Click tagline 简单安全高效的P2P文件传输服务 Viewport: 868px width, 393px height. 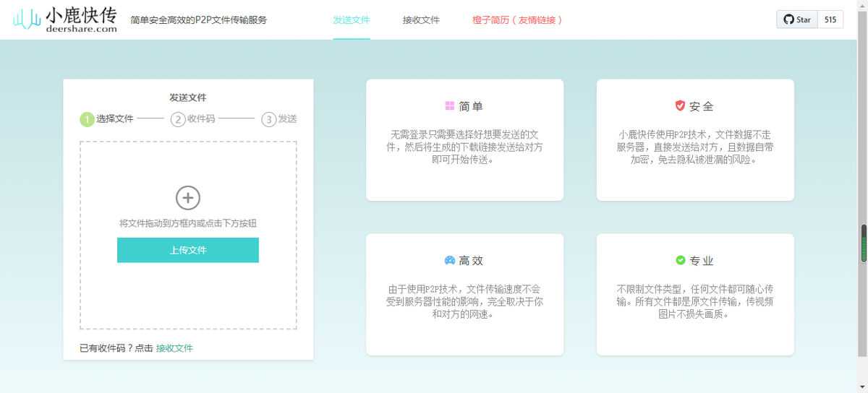(x=199, y=20)
